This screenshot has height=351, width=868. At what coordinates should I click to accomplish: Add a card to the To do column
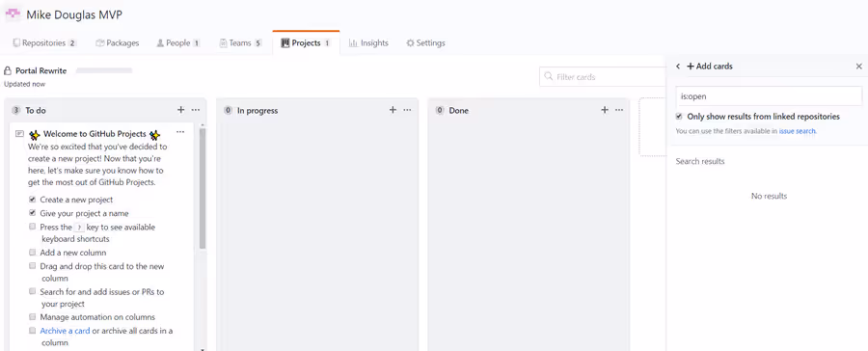tap(180, 110)
